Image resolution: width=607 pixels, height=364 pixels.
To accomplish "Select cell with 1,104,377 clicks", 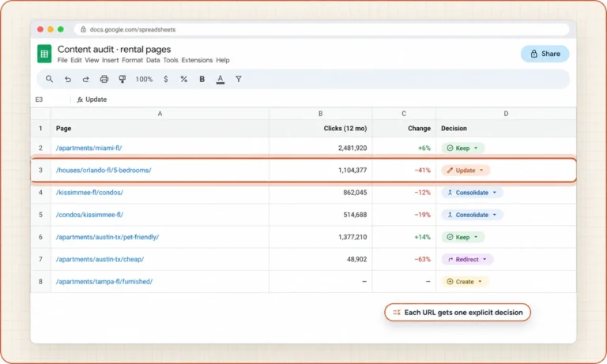I will click(321, 171).
